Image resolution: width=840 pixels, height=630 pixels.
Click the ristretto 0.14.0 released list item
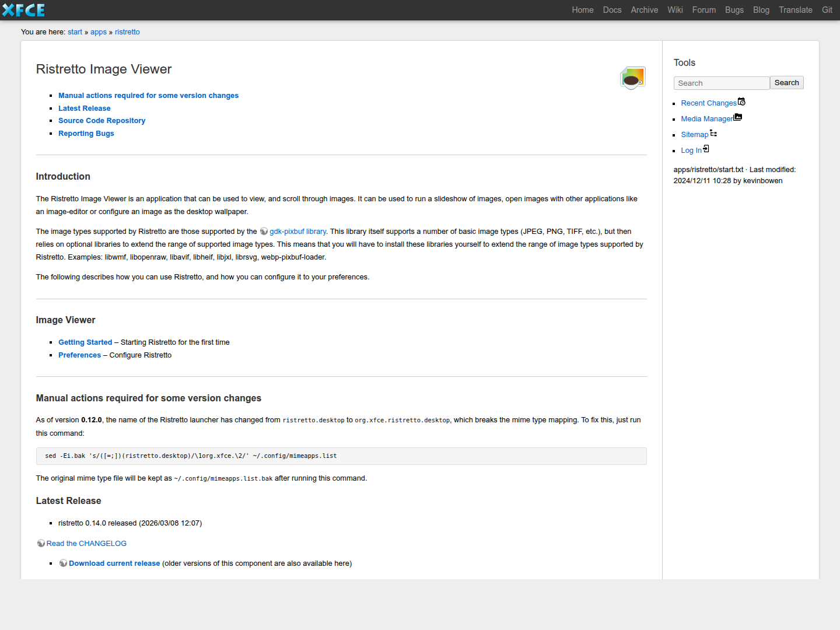130,523
